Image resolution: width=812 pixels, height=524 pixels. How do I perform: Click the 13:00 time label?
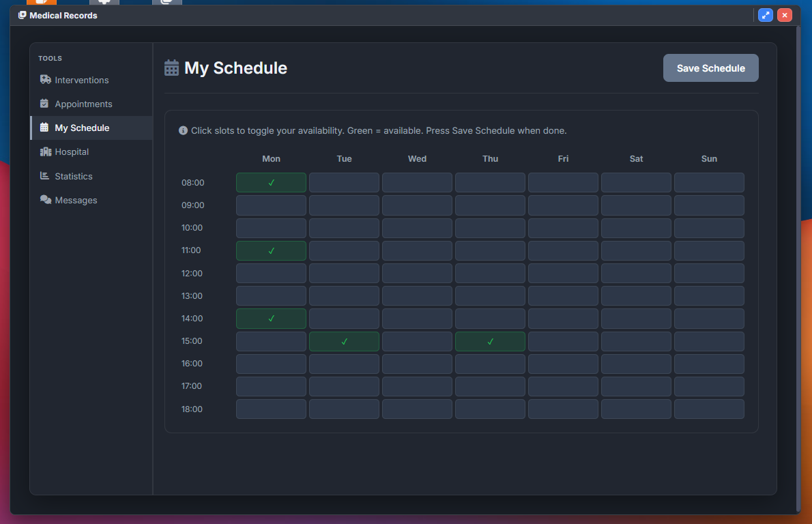tap(192, 295)
